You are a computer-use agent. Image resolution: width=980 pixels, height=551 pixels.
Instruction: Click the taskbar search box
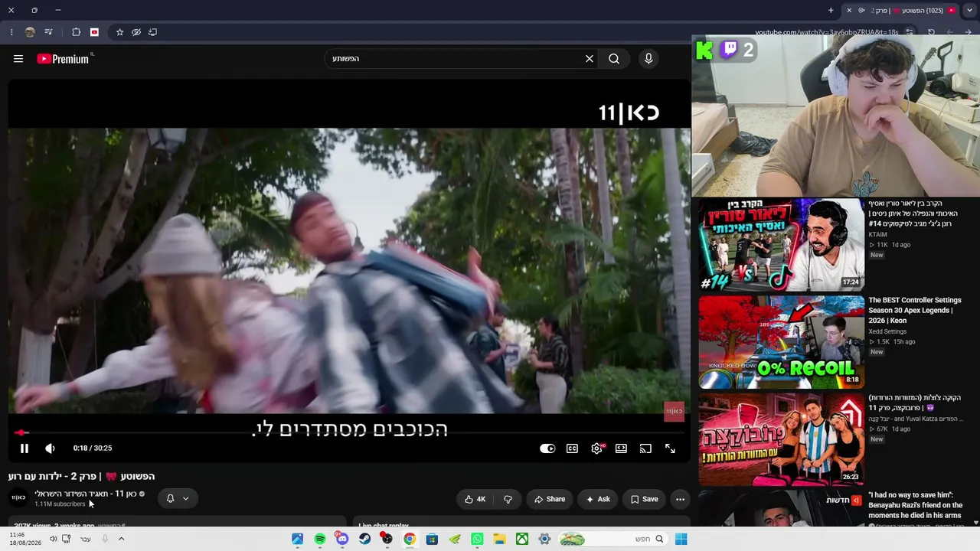point(612,539)
